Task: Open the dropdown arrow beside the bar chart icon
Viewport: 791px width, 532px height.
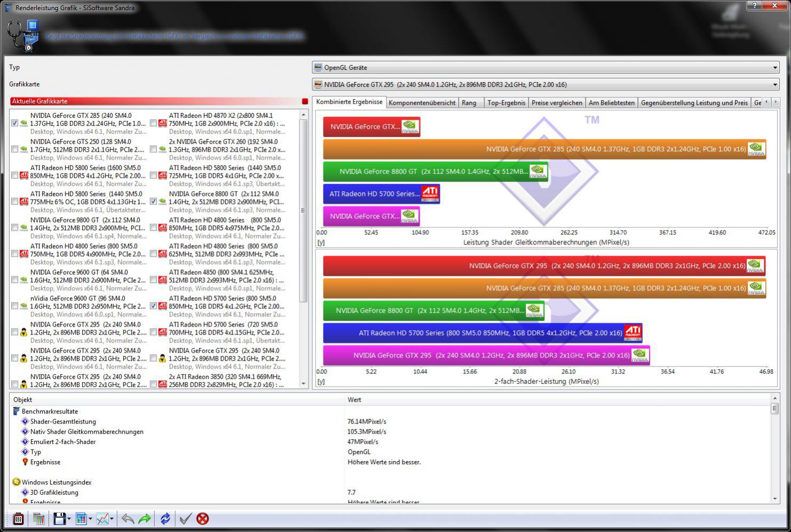Action: 90,519
